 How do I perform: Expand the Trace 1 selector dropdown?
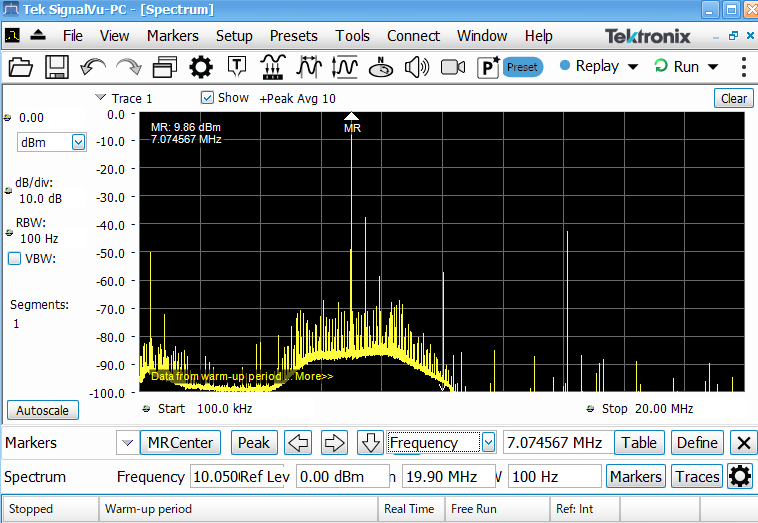[100, 98]
